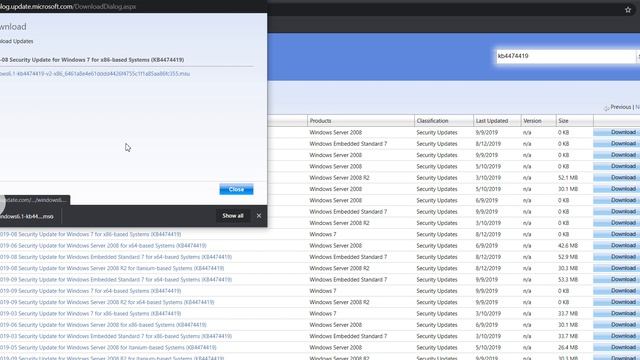Viewport: 640px width, 360px height.
Task: Bookmark this page with the star icon
Action: (628, 10)
